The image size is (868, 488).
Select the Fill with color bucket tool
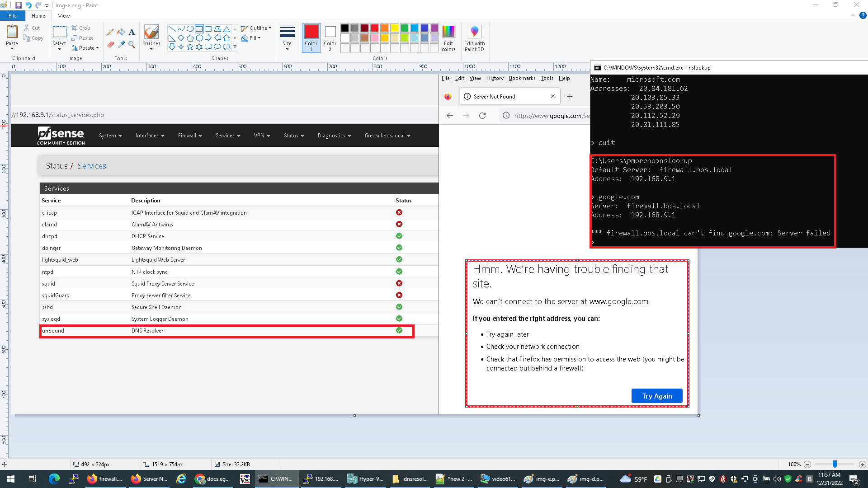click(121, 32)
